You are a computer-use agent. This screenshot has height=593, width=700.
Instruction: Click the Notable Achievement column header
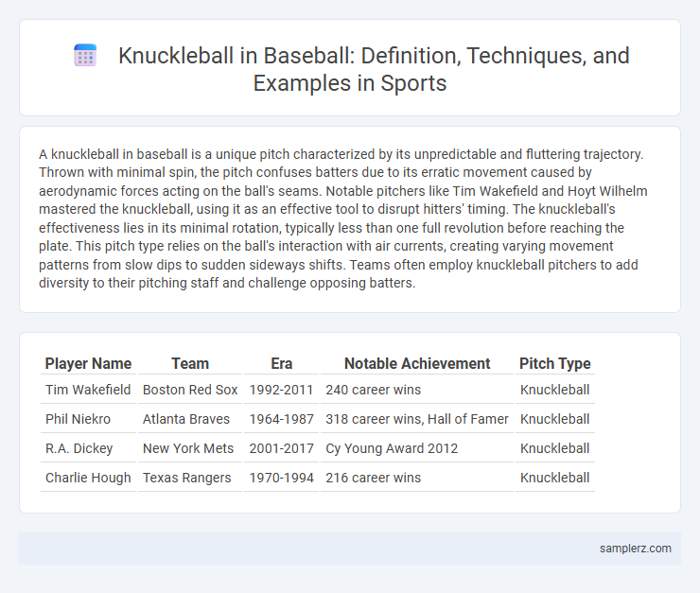[417, 364]
